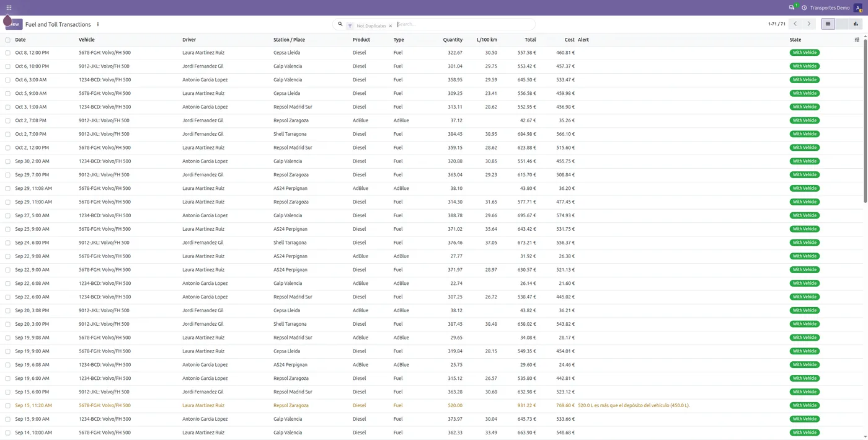The width and height of the screenshot is (868, 440).
Task: Sort by the State column header
Action: 795,40
